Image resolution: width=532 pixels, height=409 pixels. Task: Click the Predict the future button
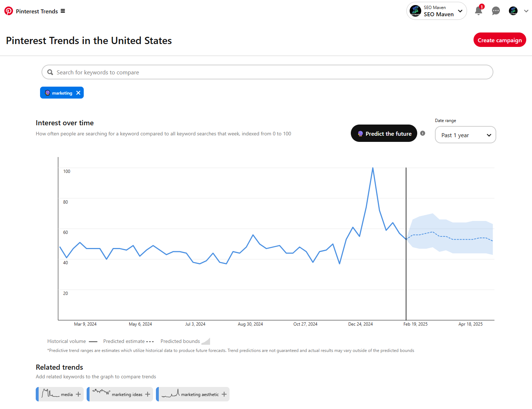click(x=384, y=133)
